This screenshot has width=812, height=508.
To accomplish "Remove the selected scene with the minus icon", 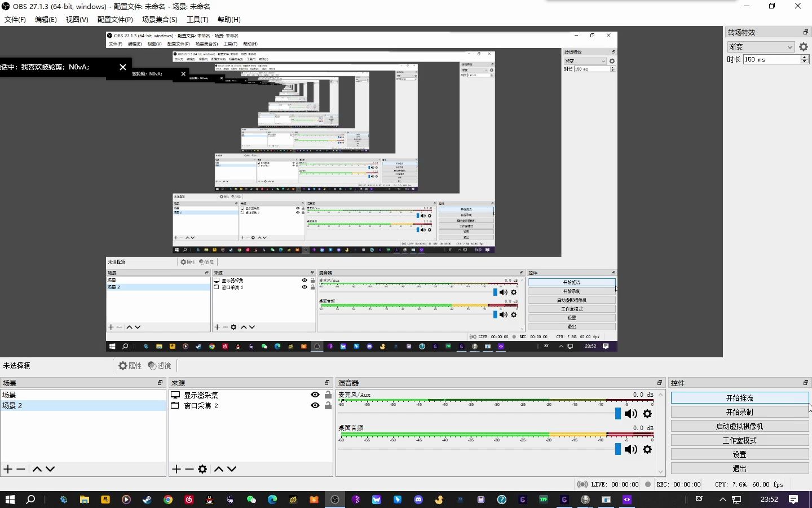I will coord(21,469).
